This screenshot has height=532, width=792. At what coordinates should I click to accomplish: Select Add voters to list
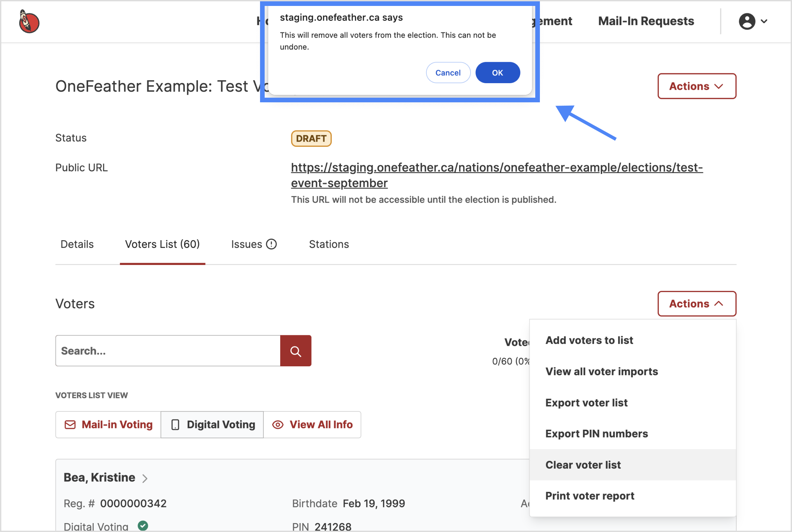[633, 340]
